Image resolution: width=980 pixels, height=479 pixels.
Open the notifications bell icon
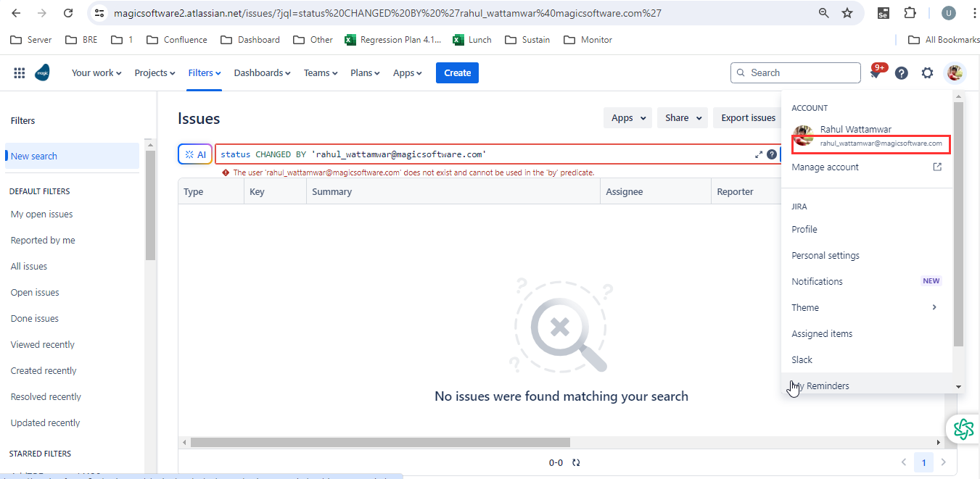coord(876,72)
